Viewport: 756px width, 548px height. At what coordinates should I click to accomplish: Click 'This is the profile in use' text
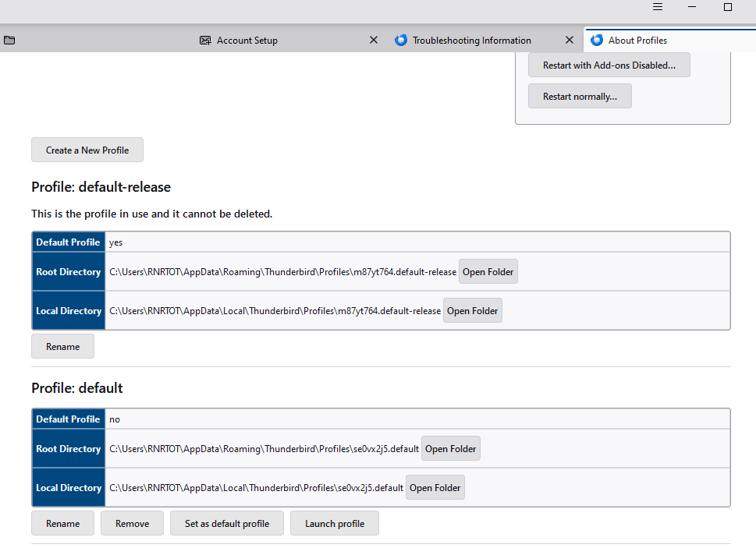(x=152, y=214)
